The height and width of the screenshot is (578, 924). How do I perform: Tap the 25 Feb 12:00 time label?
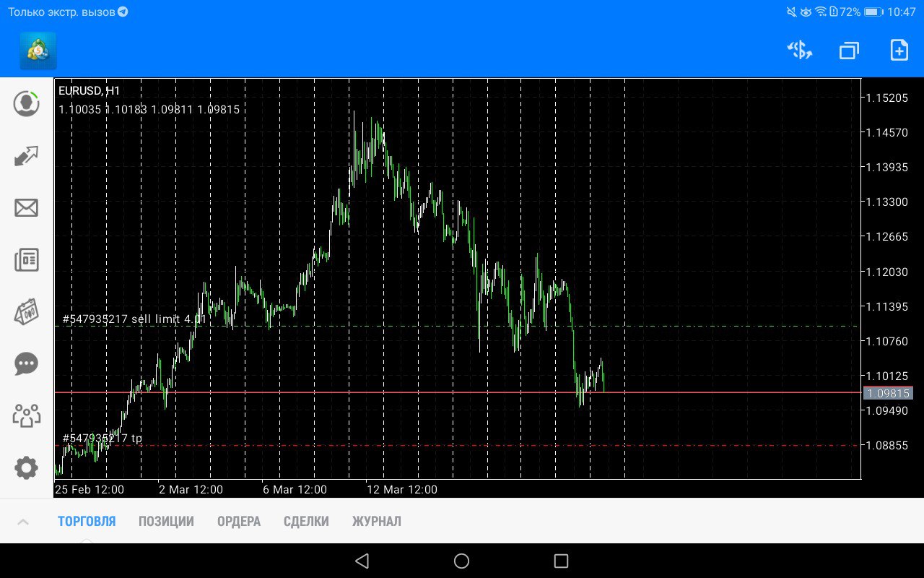90,490
